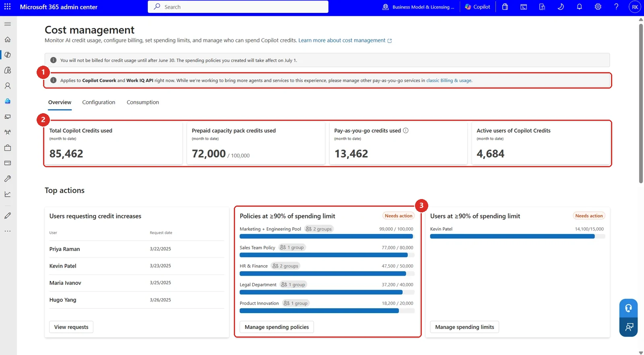This screenshot has height=355, width=644.
Task: Select Priya Raman in requests list
Action: click(x=65, y=249)
